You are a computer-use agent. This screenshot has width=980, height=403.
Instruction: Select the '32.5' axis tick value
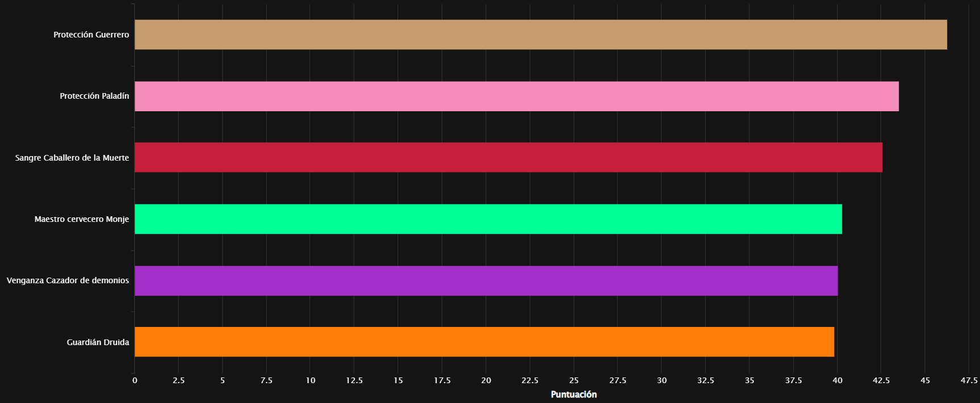click(706, 380)
